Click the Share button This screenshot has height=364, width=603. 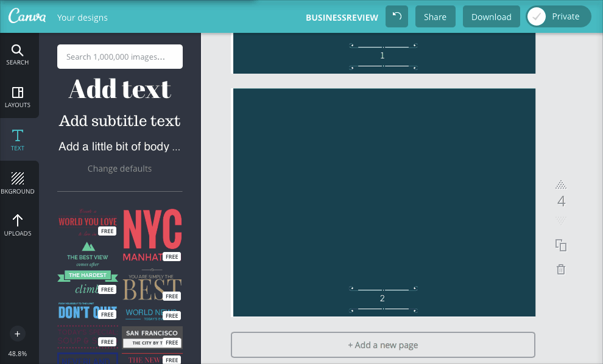coord(435,16)
